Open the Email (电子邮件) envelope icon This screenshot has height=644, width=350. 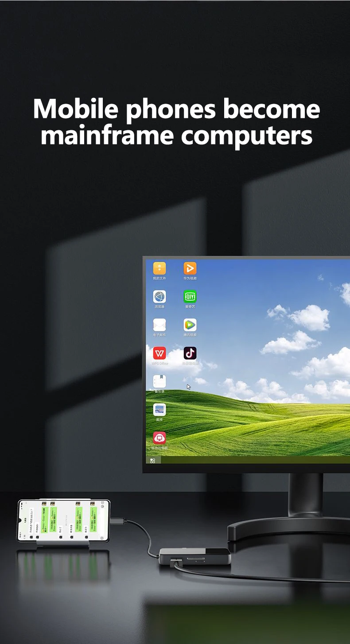159,325
